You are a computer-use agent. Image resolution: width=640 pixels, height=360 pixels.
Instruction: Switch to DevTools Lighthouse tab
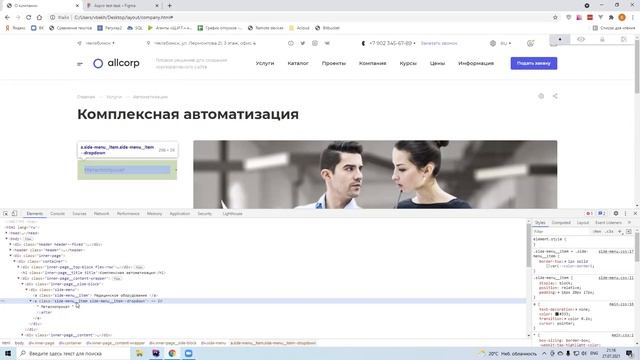point(232,214)
